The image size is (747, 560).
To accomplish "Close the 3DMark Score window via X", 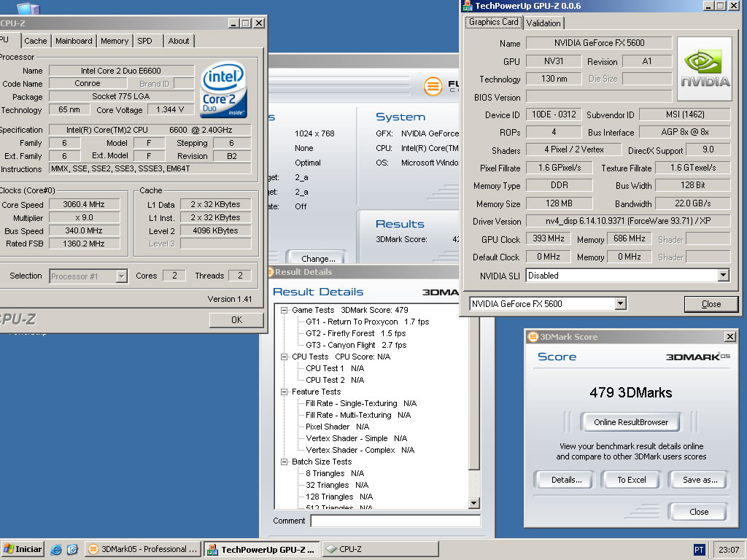I will pyautogui.click(x=729, y=337).
